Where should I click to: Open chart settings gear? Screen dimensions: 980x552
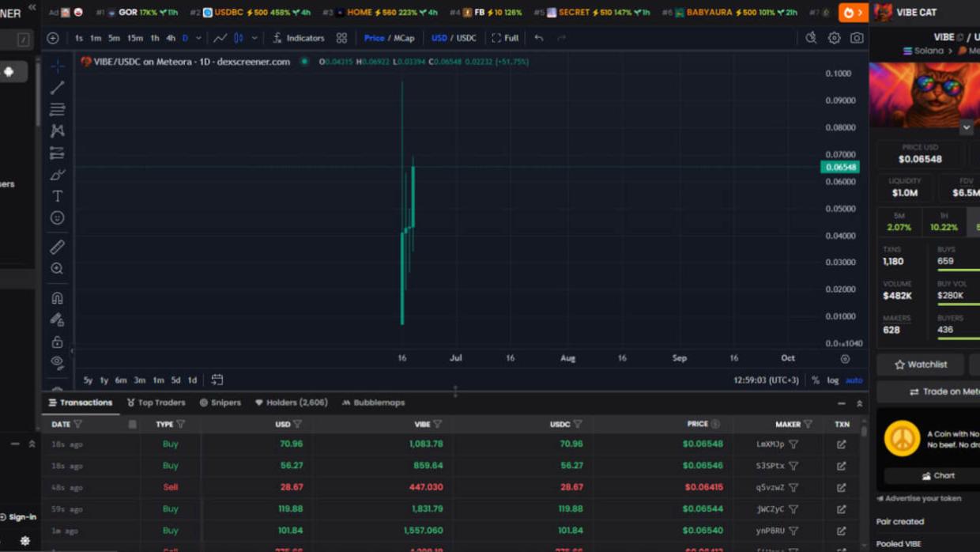[834, 38]
